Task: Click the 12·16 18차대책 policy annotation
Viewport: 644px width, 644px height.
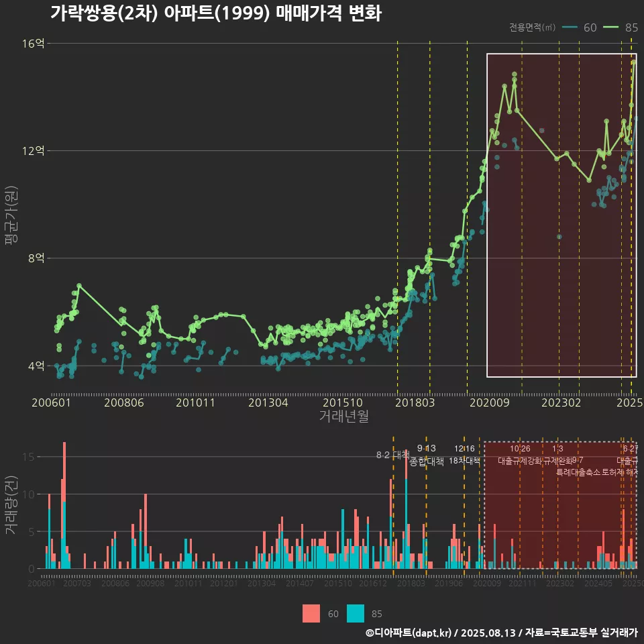Action: coord(464,454)
